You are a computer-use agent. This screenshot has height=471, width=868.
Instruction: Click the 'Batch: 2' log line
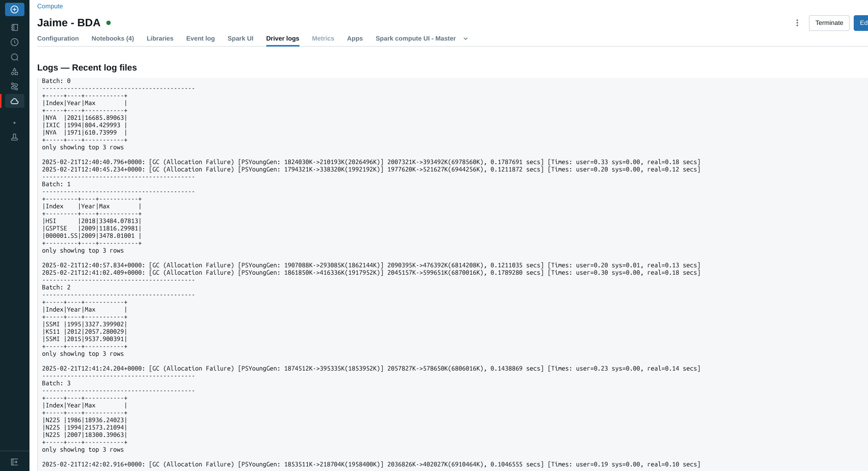click(x=56, y=288)
